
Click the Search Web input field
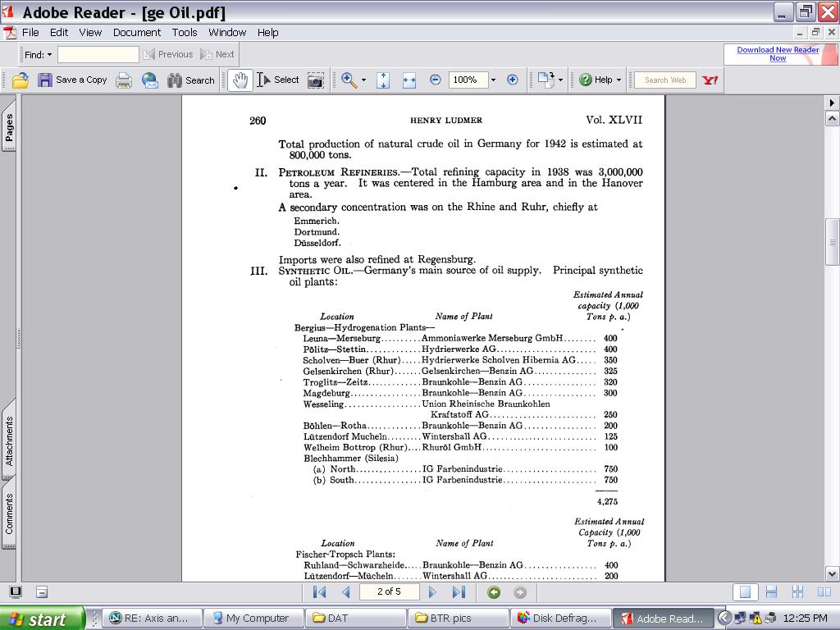[x=664, y=80]
